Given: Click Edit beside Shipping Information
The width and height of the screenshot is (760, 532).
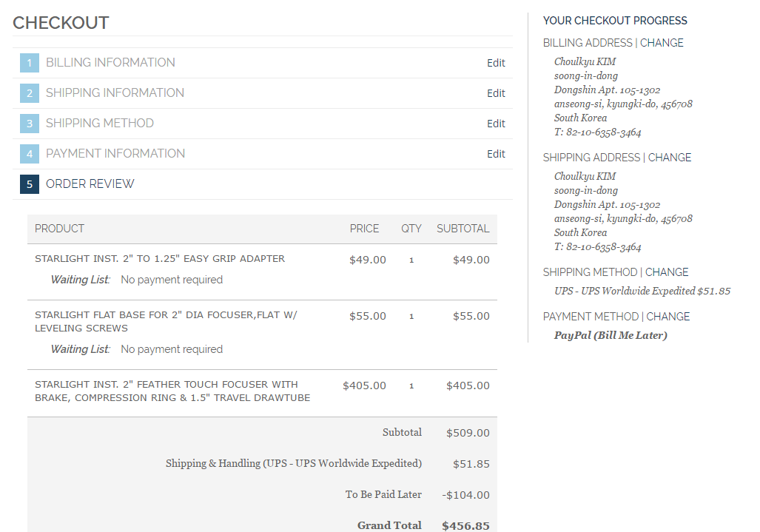Looking at the screenshot, I should 496,93.
